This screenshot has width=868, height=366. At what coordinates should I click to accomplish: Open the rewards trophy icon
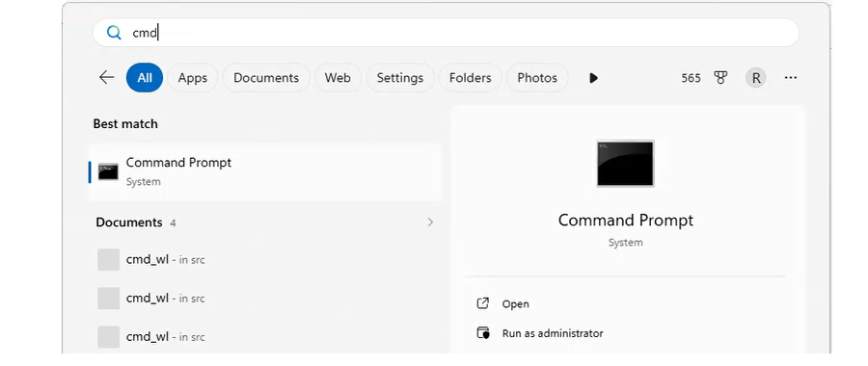coord(720,77)
